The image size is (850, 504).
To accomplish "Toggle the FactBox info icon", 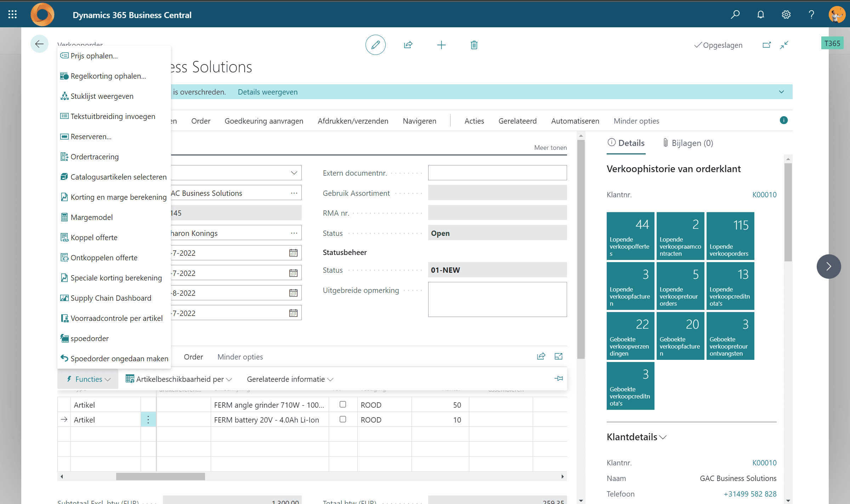I will (784, 120).
